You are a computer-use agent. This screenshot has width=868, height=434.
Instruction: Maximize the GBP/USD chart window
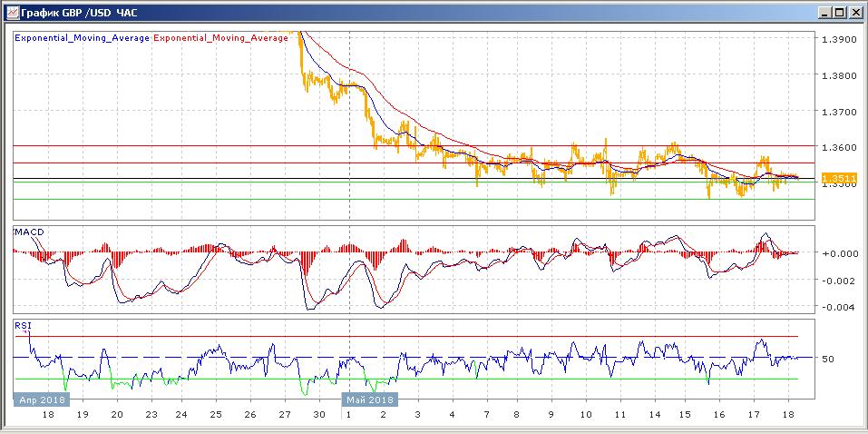click(839, 13)
